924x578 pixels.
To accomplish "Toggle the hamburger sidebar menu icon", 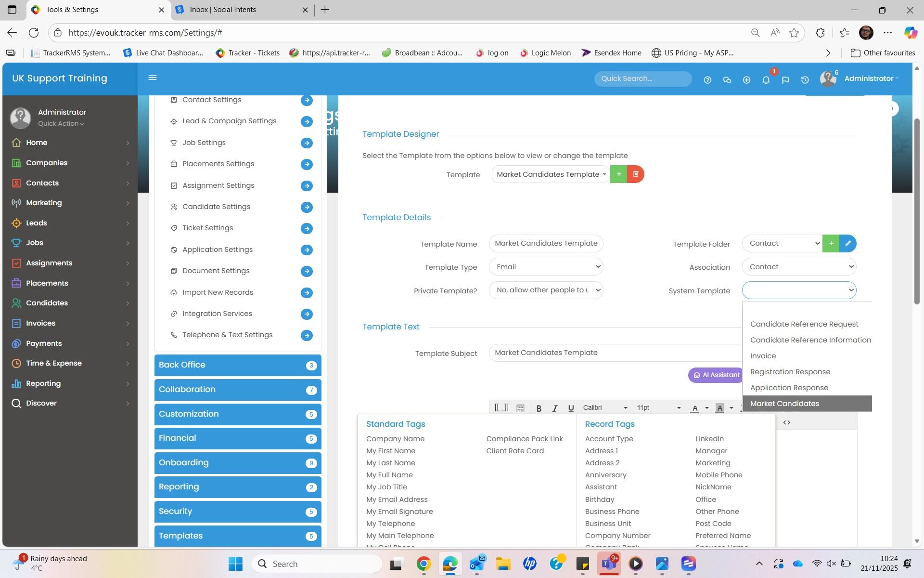I will (153, 78).
